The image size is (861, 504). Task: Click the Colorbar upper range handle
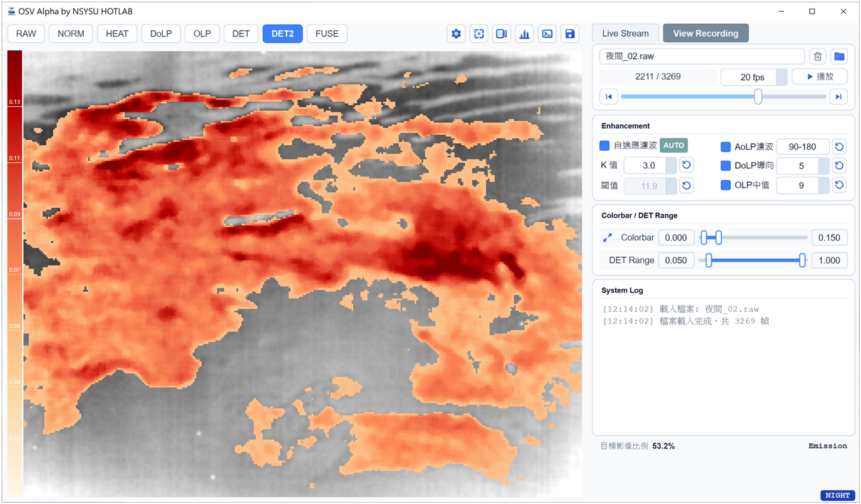[719, 238]
